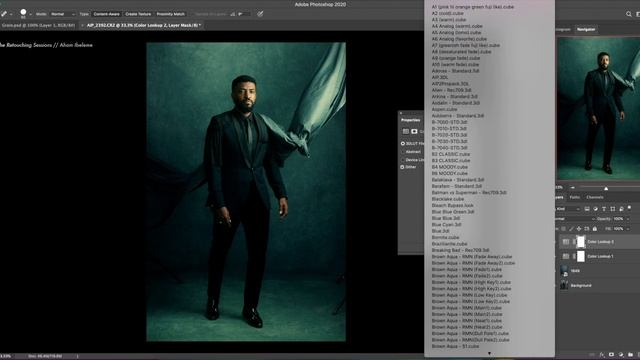The image size is (640, 360).
Task: Switch to the AIP_2392.CR2 document tab
Action: click(143, 25)
